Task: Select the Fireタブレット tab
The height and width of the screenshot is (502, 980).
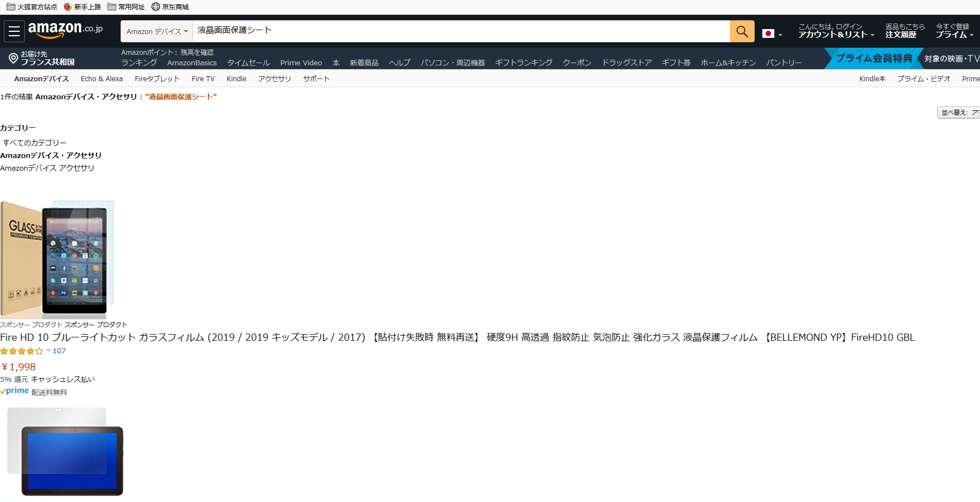Action: [x=157, y=78]
